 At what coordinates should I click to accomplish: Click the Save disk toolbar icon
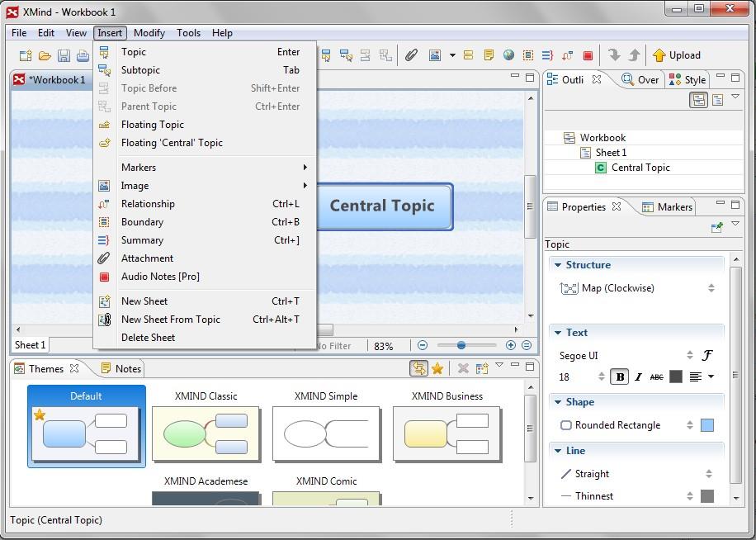64,55
